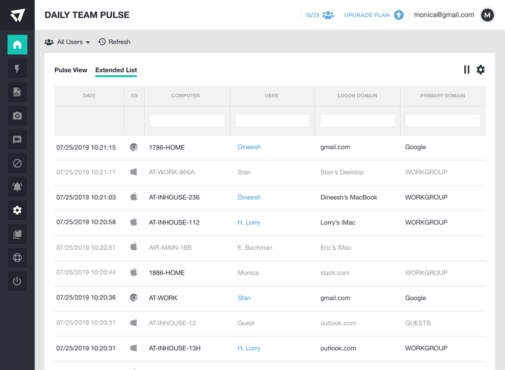Image resolution: width=505 pixels, height=370 pixels.
Task: Click the Windows icon in AT-INHOUSE-13H row
Action: pos(134,348)
